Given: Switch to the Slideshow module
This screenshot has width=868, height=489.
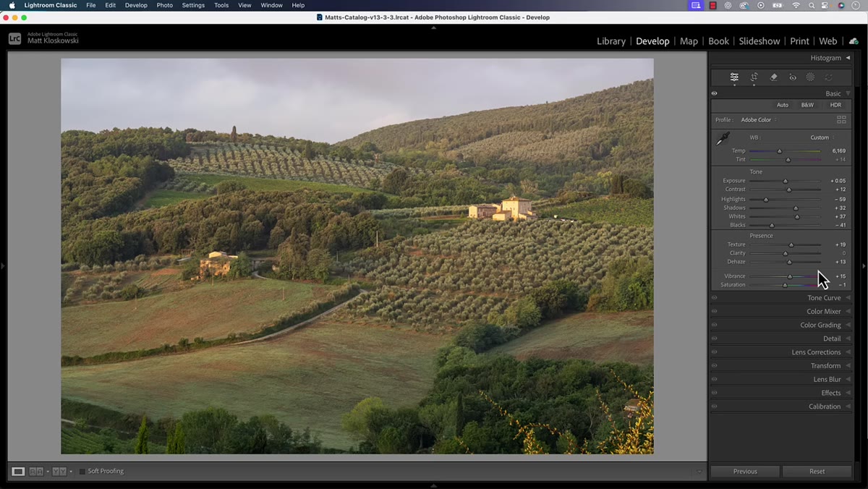Looking at the screenshot, I should click(x=759, y=41).
